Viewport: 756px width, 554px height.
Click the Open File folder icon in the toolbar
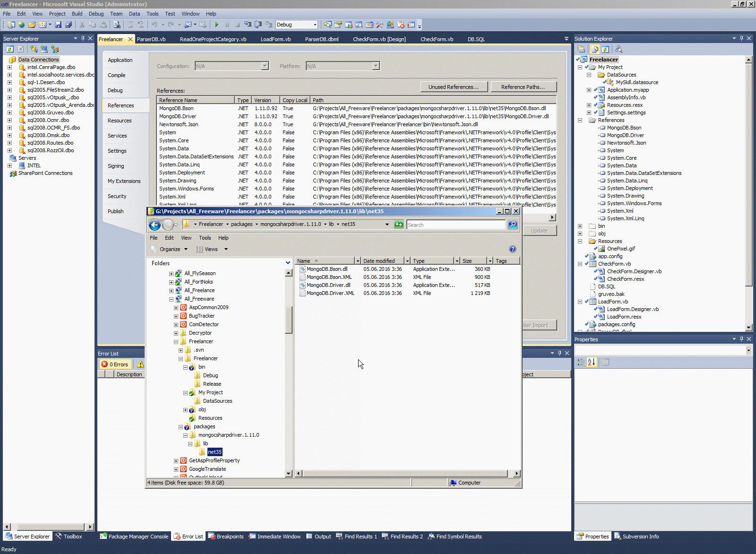[32, 25]
